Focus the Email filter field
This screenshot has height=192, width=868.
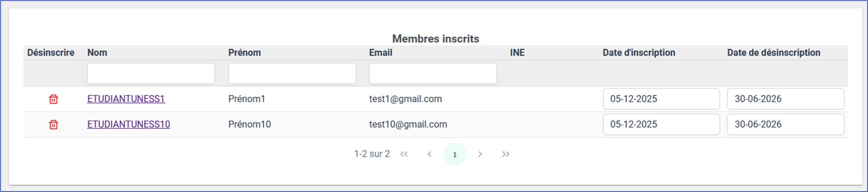(x=433, y=73)
